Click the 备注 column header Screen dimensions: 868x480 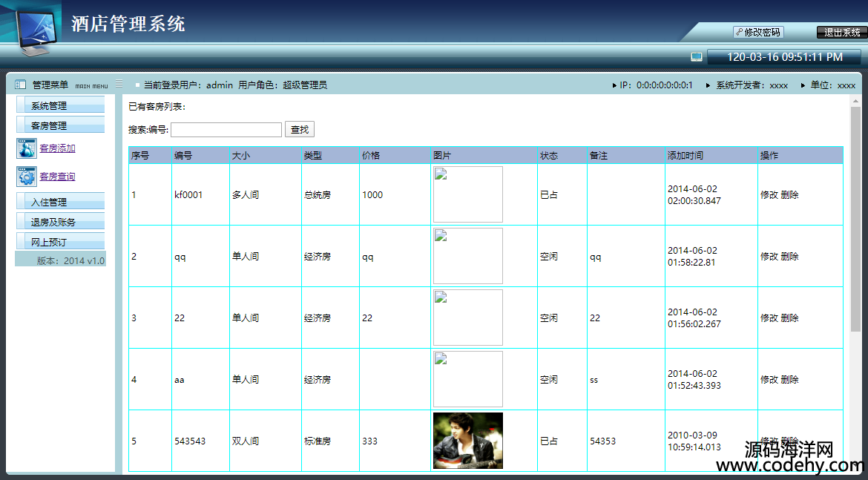pos(626,156)
